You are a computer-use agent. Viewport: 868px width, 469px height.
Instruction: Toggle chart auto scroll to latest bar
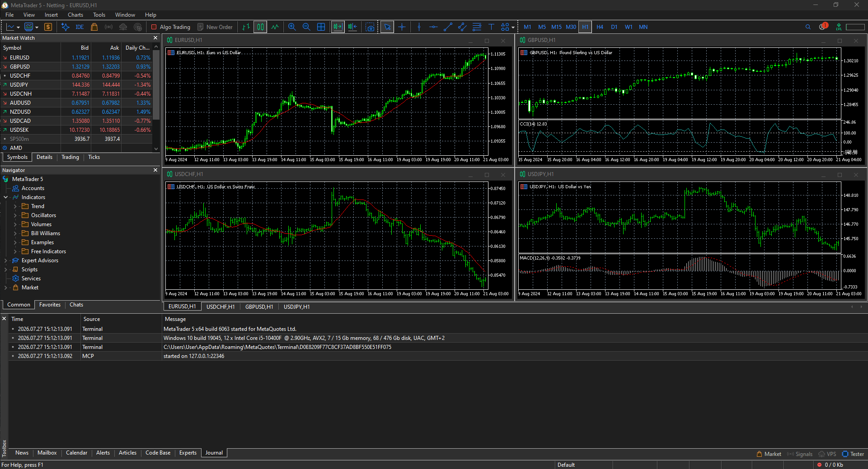[x=338, y=27]
